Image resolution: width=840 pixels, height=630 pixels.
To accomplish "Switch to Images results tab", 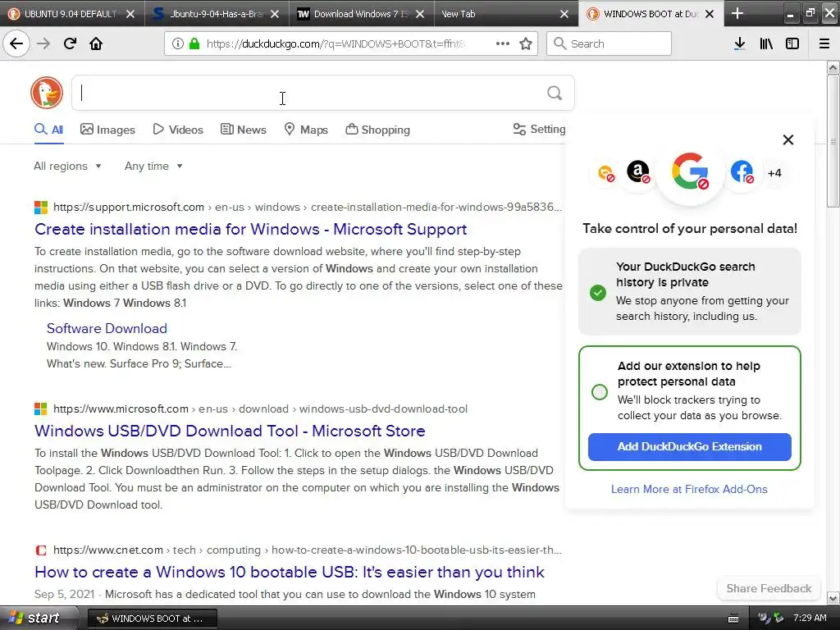I will pos(107,130).
